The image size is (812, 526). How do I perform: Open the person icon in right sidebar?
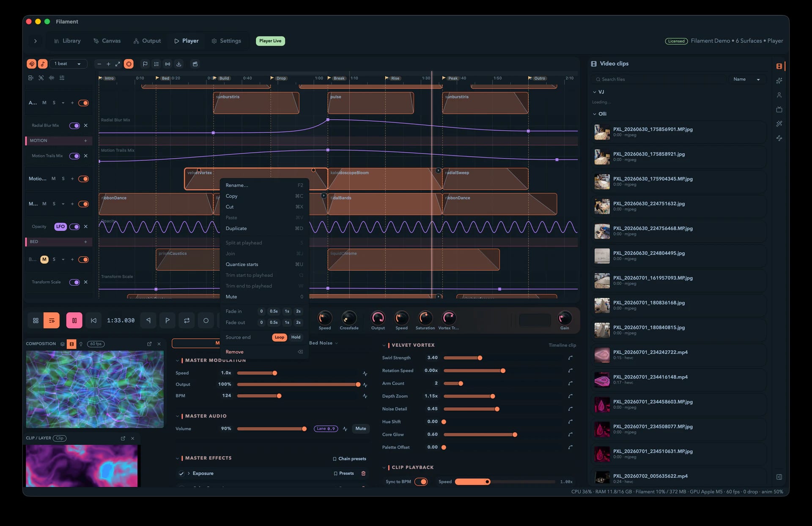[x=779, y=95]
